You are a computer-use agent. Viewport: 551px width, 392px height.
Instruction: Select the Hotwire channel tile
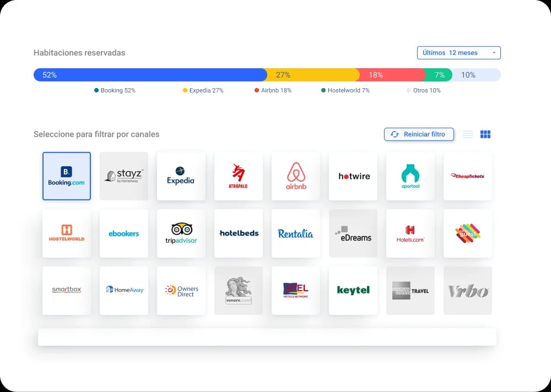point(353,176)
